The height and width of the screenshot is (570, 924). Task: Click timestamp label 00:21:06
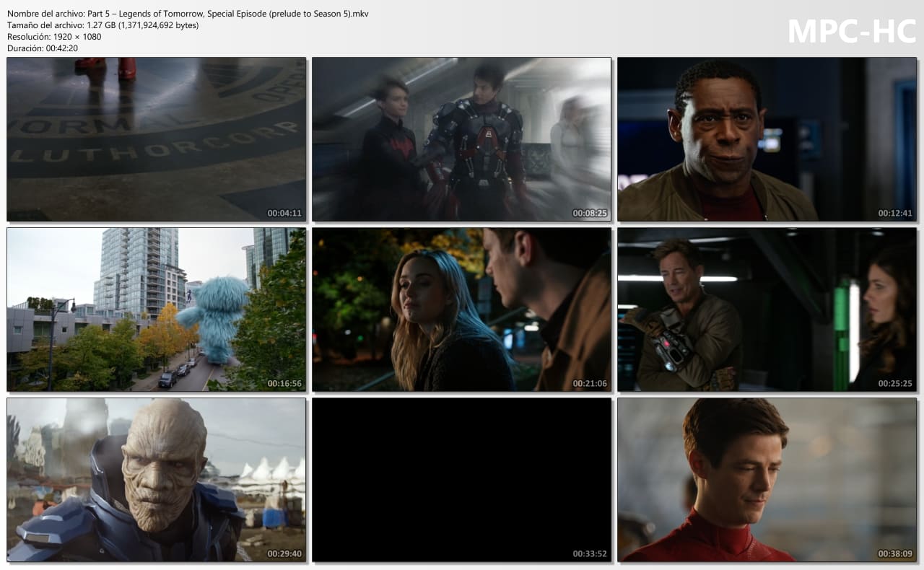(x=590, y=384)
